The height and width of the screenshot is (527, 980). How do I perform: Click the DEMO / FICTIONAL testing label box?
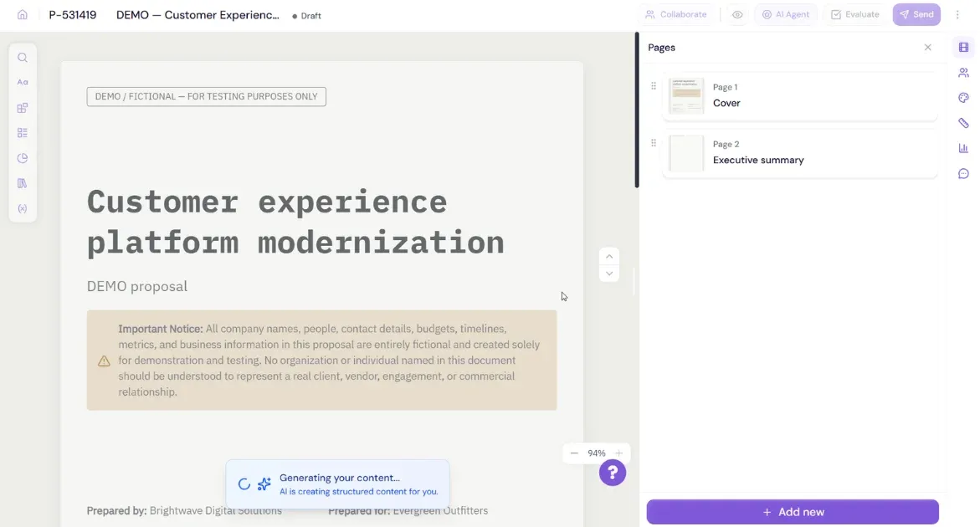pyautogui.click(x=206, y=97)
